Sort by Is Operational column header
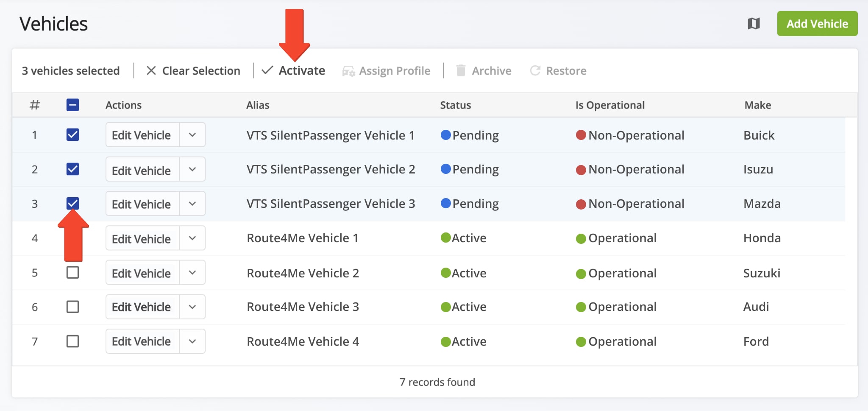868x411 pixels. [610, 105]
